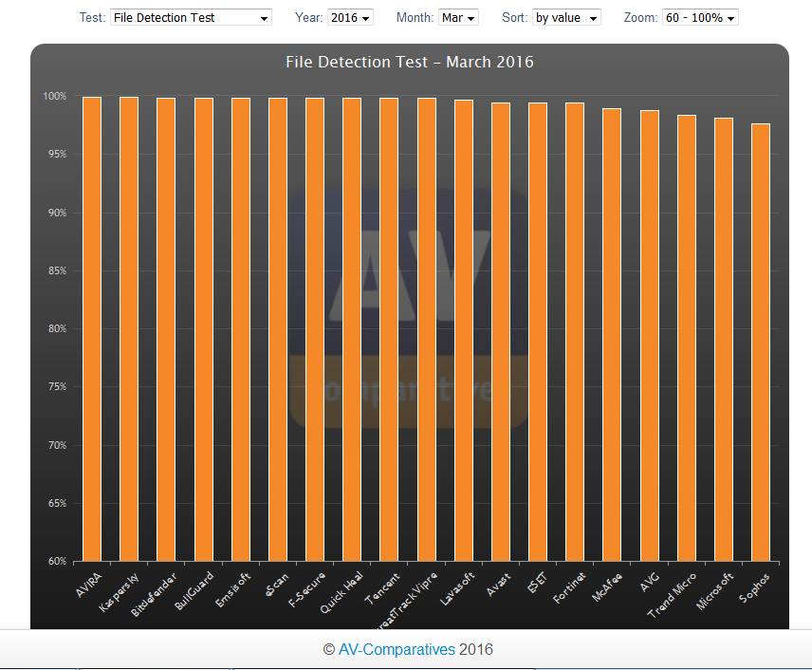Click the 95% y-axis label
The image size is (812, 670).
(x=57, y=155)
